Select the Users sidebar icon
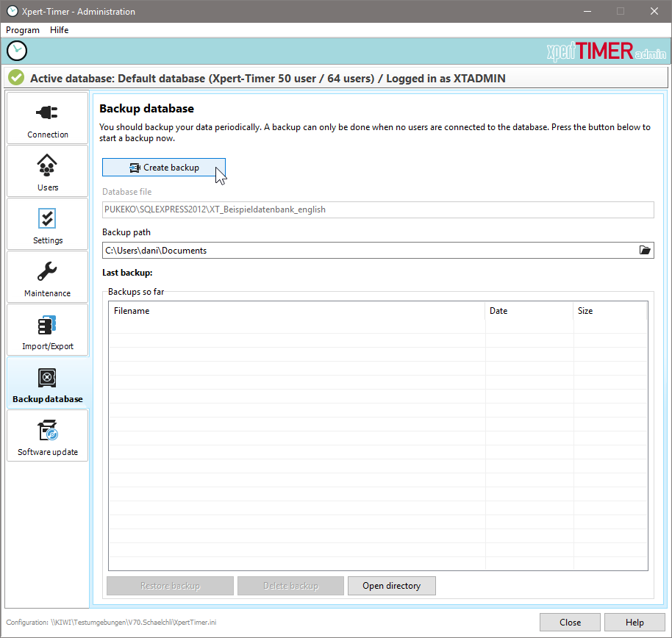672x638 pixels. click(48, 165)
